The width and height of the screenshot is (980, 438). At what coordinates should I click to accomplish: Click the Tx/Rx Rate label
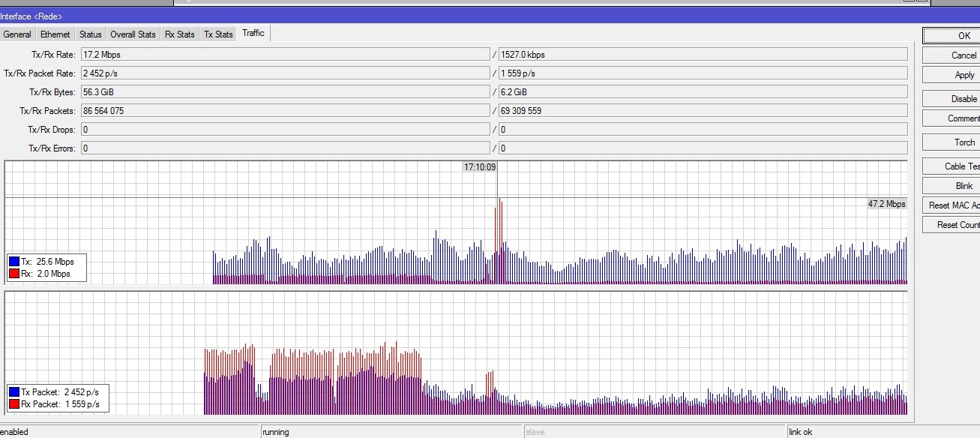tap(53, 55)
